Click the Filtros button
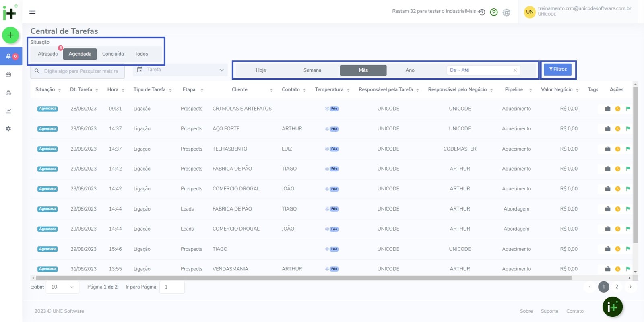644x322 pixels. click(557, 70)
